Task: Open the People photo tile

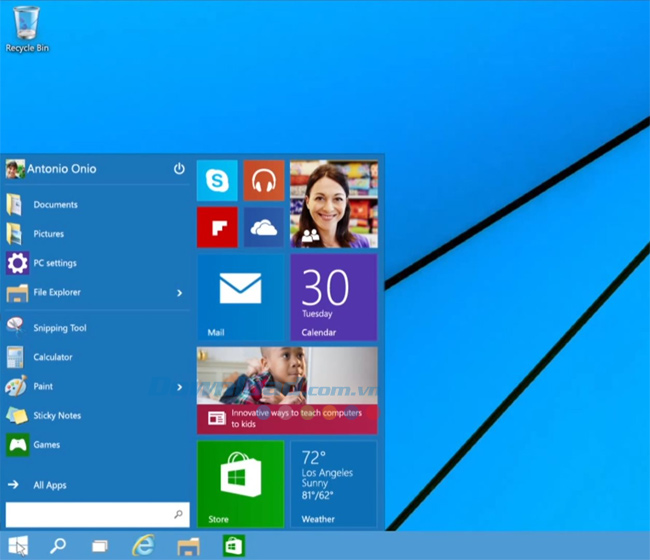Action: point(334,204)
